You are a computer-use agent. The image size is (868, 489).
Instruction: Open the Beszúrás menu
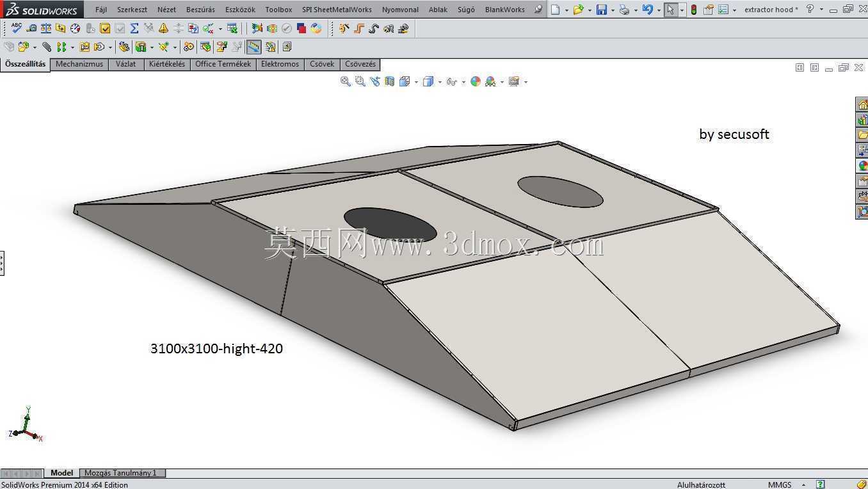coord(200,10)
